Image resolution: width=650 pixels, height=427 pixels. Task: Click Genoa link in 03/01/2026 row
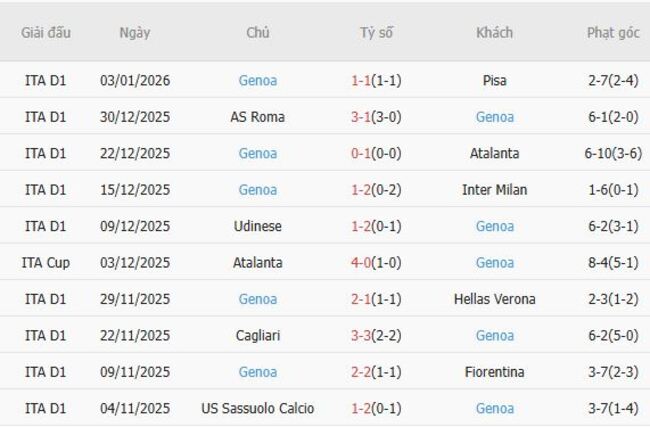click(x=258, y=80)
